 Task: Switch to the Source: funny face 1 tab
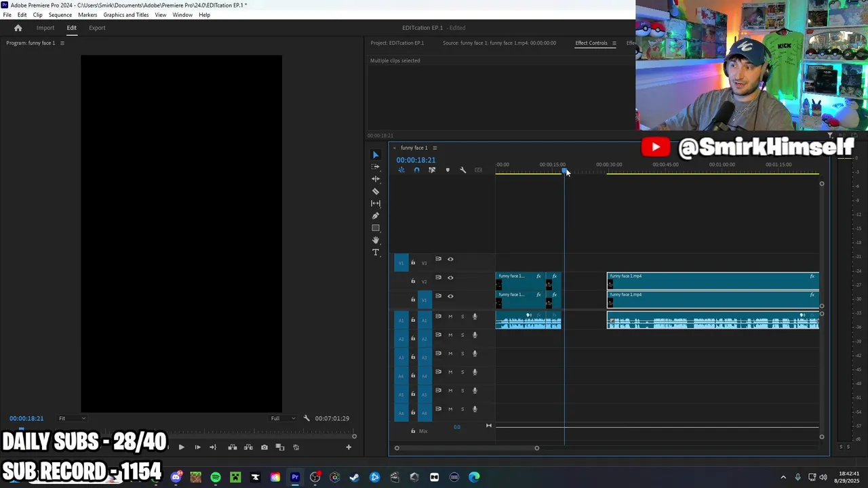pos(499,43)
